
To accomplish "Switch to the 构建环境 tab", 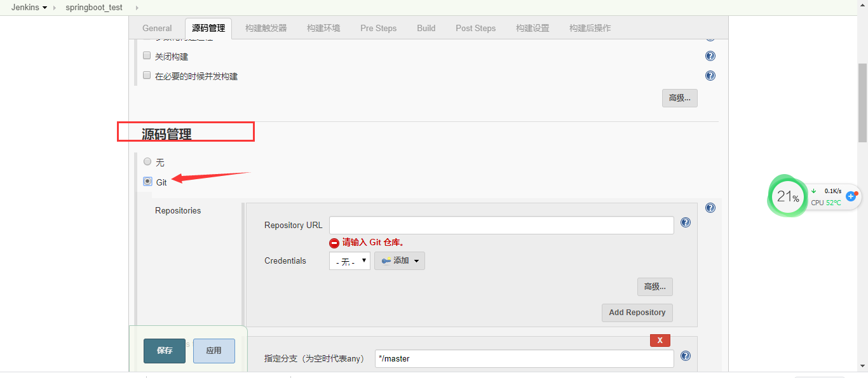I will pos(323,28).
